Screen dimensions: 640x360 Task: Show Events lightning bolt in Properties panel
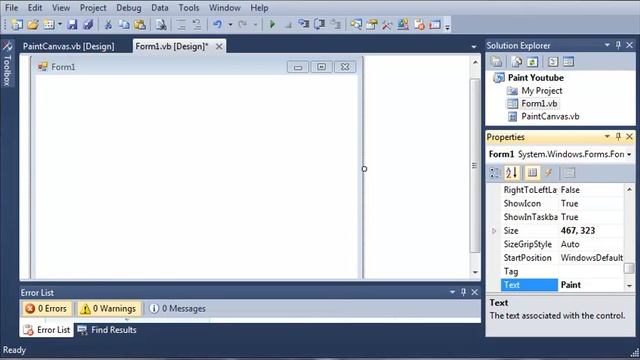coord(549,173)
